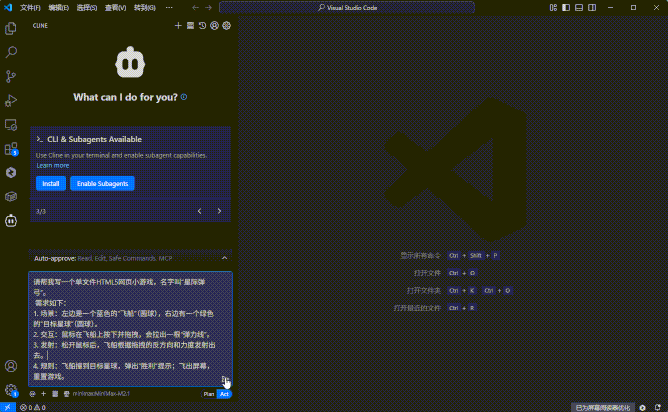
Task: Open the minimax model selector
Action: click(100, 394)
